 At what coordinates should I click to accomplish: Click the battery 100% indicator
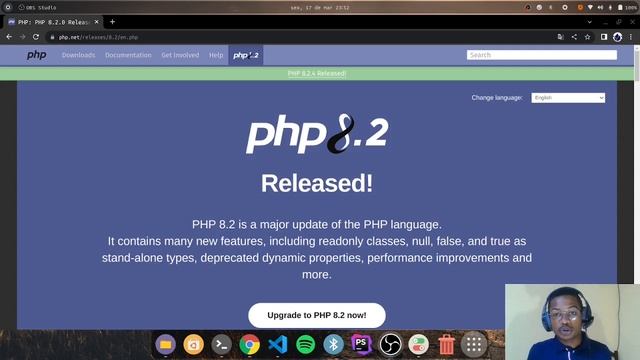pyautogui.click(x=627, y=7)
